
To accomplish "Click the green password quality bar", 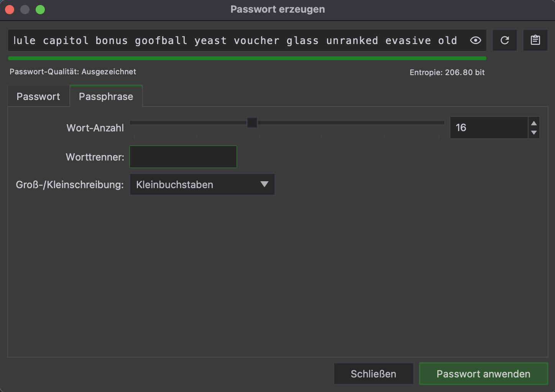I will point(247,58).
